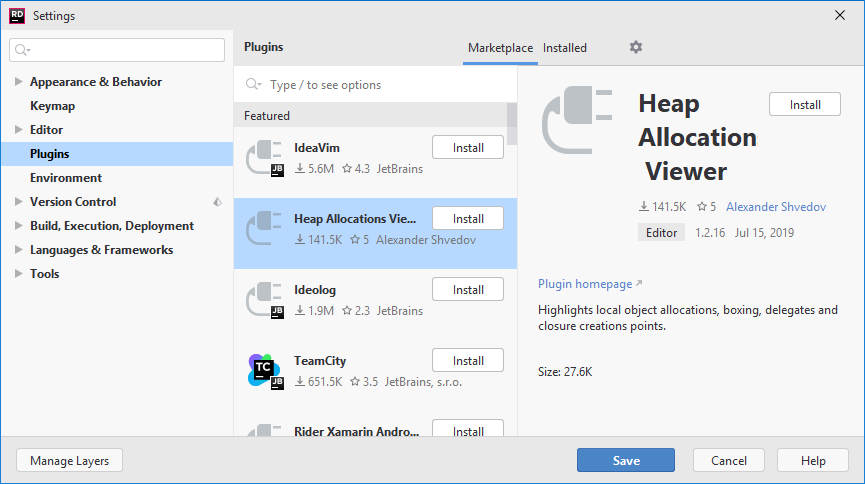The width and height of the screenshot is (865, 484).
Task: Open the plugins gear settings menu
Action: 636,47
